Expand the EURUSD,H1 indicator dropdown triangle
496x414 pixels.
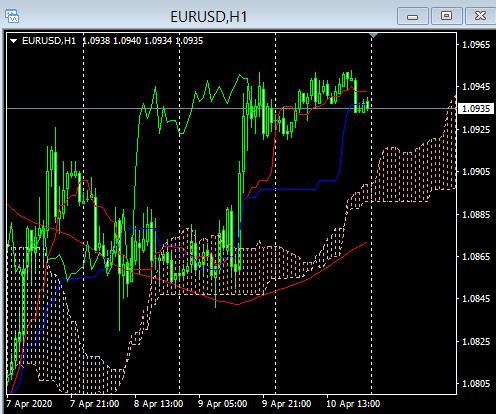coord(14,41)
